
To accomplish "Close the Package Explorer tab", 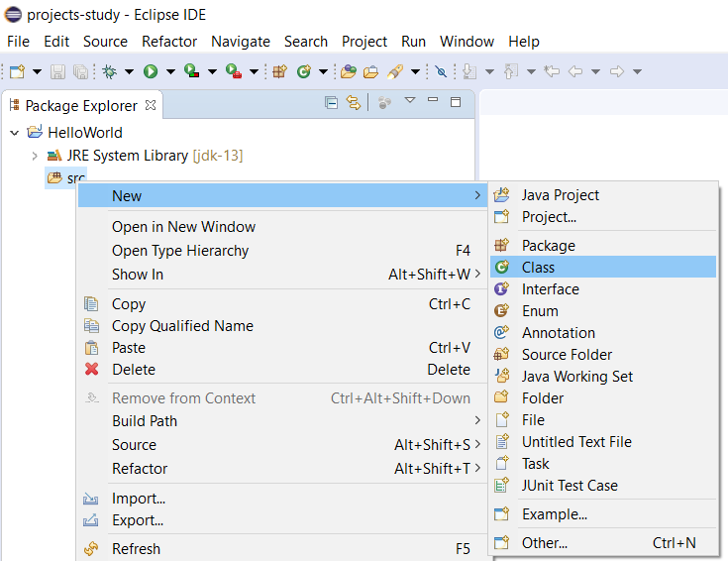I will [150, 105].
